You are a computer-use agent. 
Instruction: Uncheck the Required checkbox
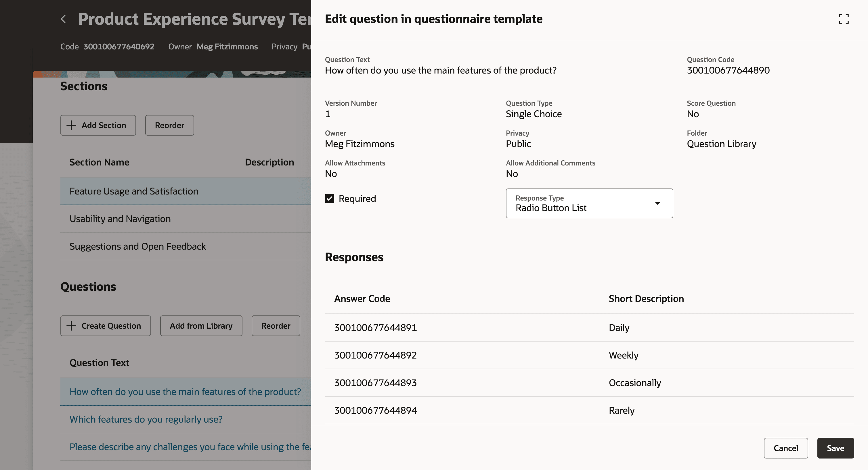[x=330, y=199]
